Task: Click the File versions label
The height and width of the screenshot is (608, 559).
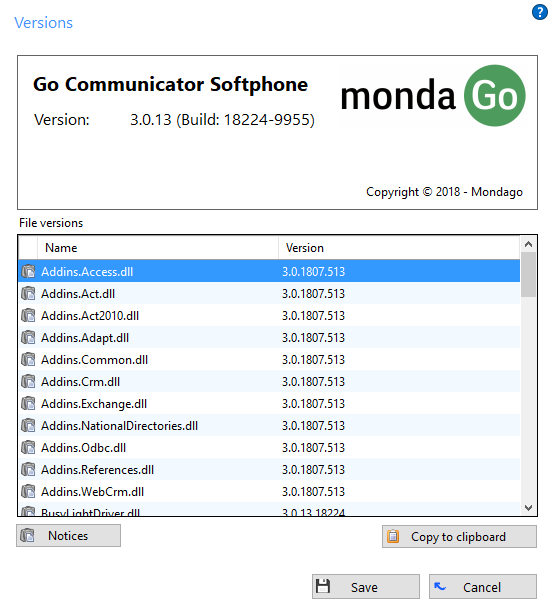Action: coord(51,223)
